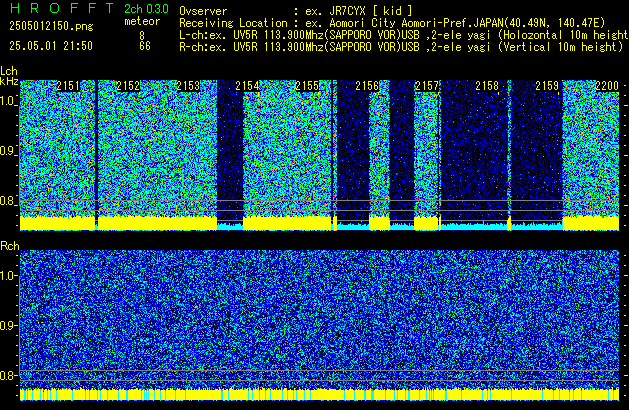Click the 'meteor' label under the version

(142, 21)
